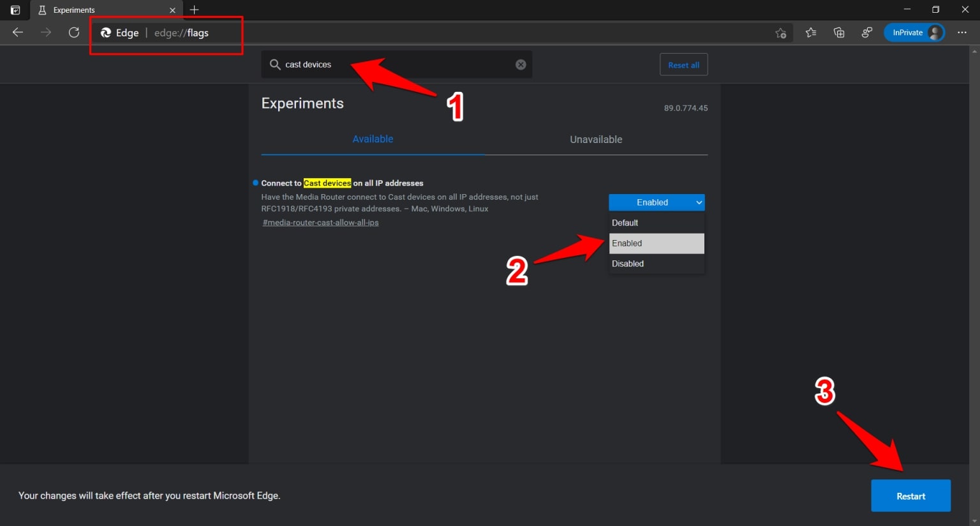Viewport: 980px width, 526px height.
Task: Select the Available experiments tab
Action: click(373, 139)
